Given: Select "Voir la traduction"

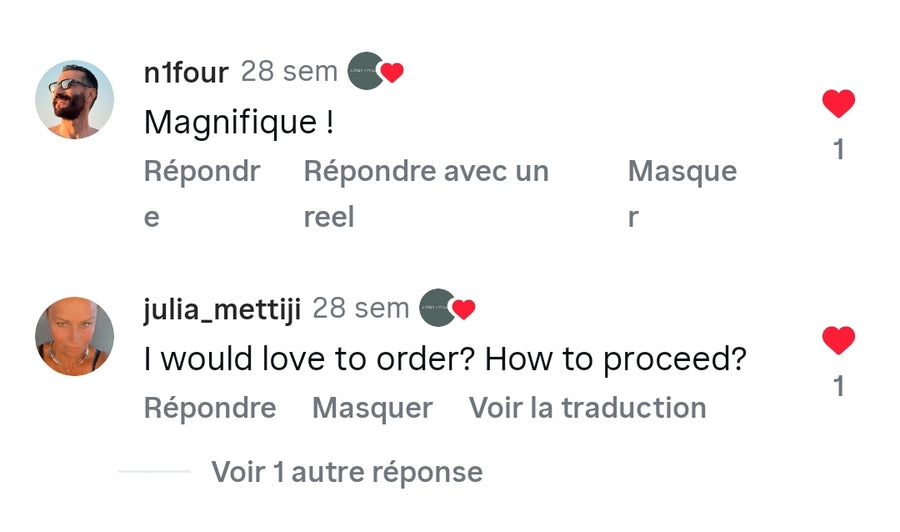Looking at the screenshot, I should tap(587, 408).
